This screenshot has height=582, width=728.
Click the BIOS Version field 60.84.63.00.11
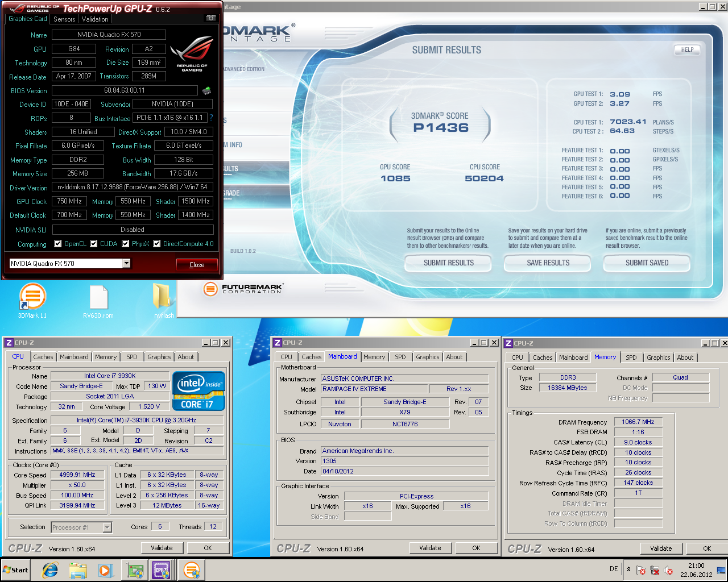[125, 90]
